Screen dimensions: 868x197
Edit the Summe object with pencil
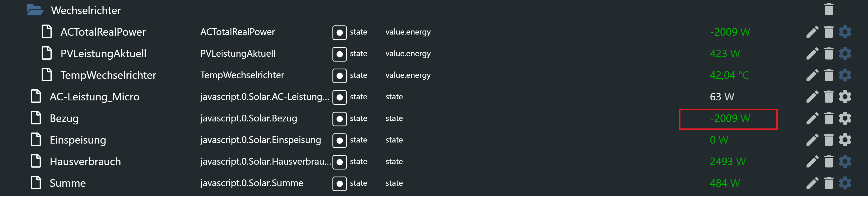(x=812, y=183)
